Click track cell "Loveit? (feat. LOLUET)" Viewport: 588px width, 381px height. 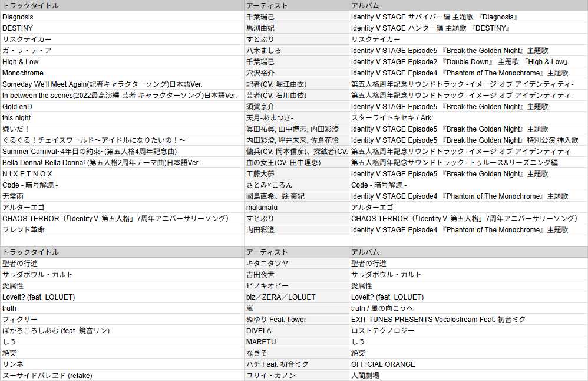tap(122, 297)
